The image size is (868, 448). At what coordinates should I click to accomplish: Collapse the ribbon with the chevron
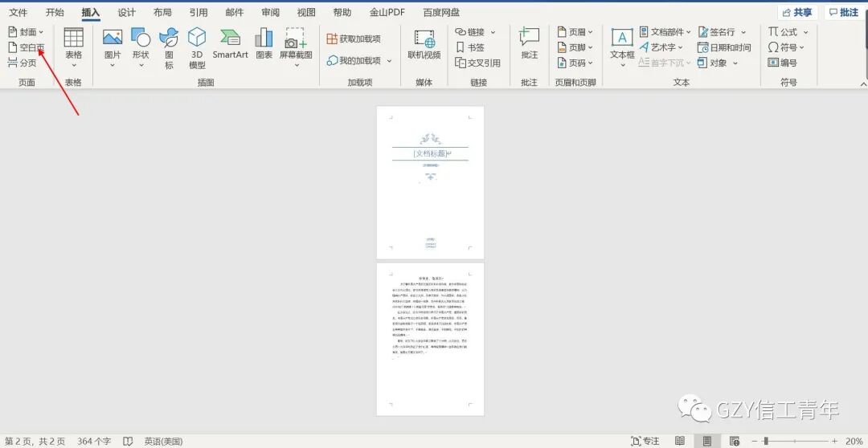coord(863,83)
